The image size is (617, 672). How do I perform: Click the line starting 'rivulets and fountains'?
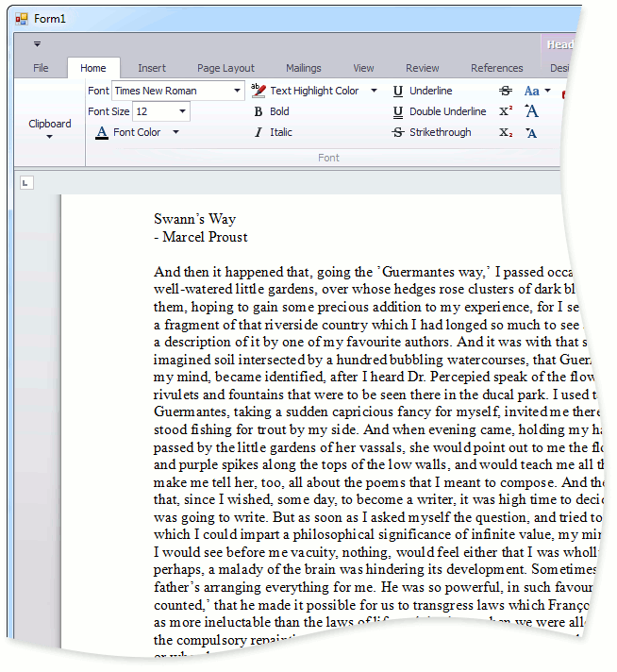[x=375, y=395]
